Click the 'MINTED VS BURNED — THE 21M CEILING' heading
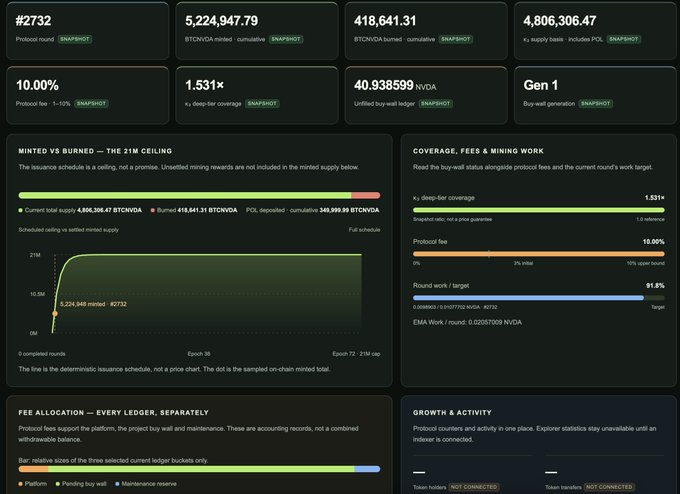 coord(95,151)
